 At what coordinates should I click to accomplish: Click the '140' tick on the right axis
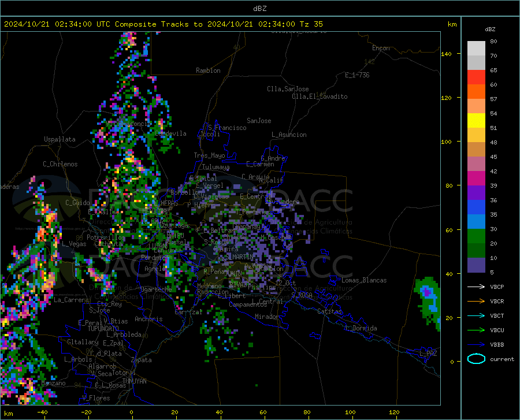(x=446, y=54)
